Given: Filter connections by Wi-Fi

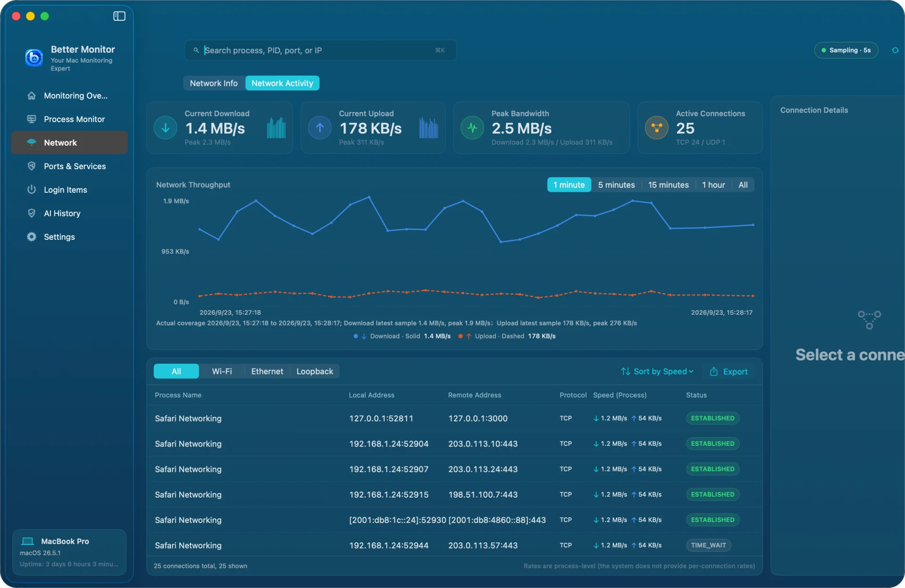Looking at the screenshot, I should (x=222, y=372).
